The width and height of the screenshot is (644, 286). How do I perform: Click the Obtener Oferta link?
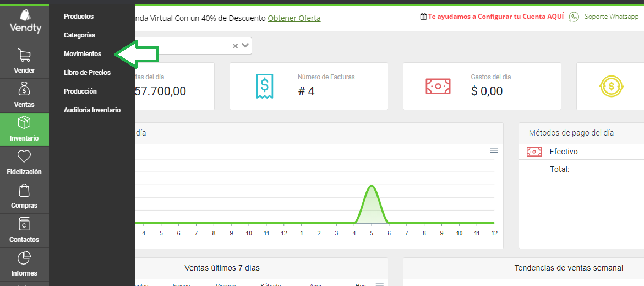[x=294, y=18]
